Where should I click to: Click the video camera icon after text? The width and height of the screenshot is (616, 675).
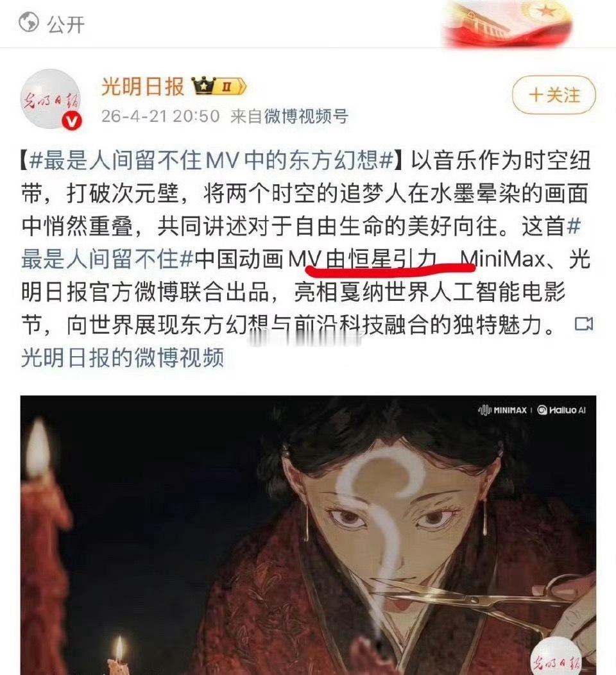[584, 324]
